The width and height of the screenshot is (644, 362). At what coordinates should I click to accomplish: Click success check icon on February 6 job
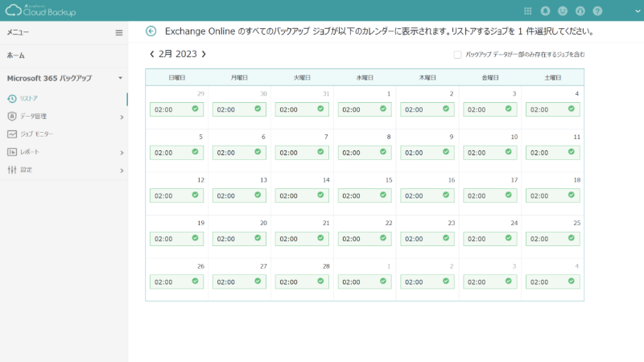point(258,152)
